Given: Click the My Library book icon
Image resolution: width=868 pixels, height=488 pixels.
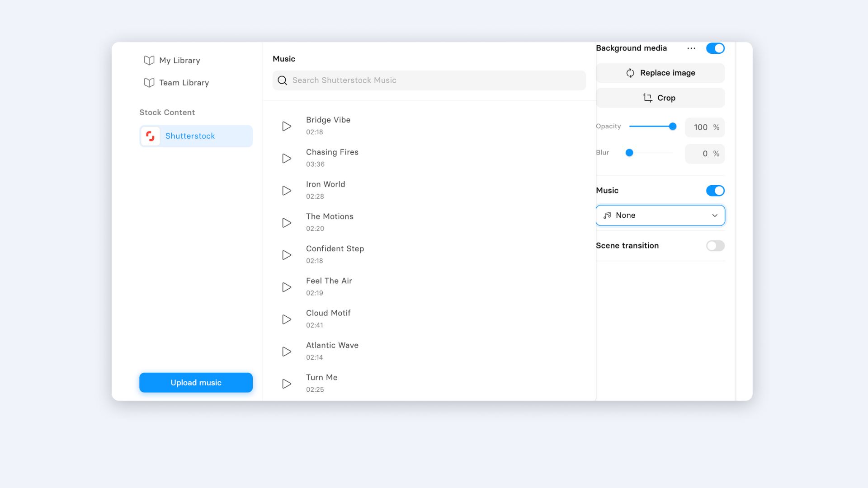Looking at the screenshot, I should [149, 61].
